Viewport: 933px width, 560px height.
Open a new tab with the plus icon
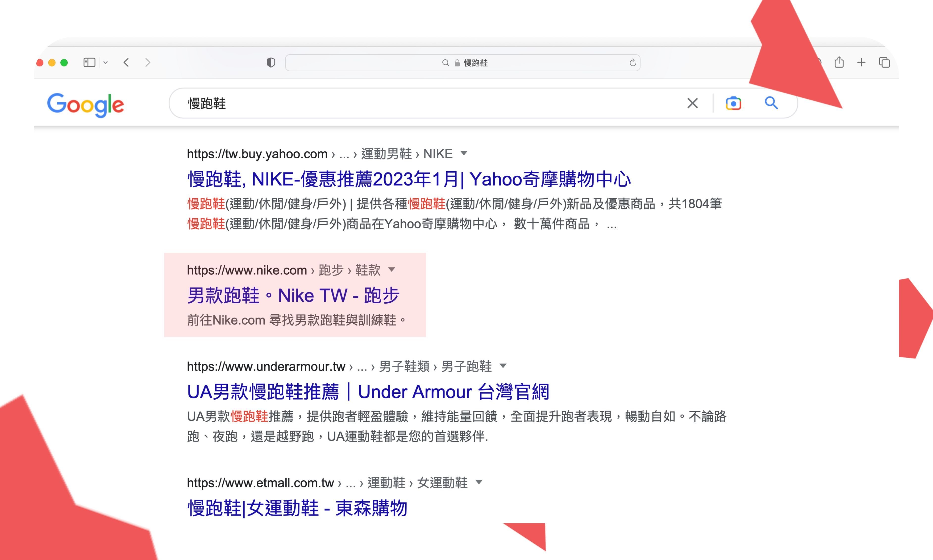click(861, 62)
